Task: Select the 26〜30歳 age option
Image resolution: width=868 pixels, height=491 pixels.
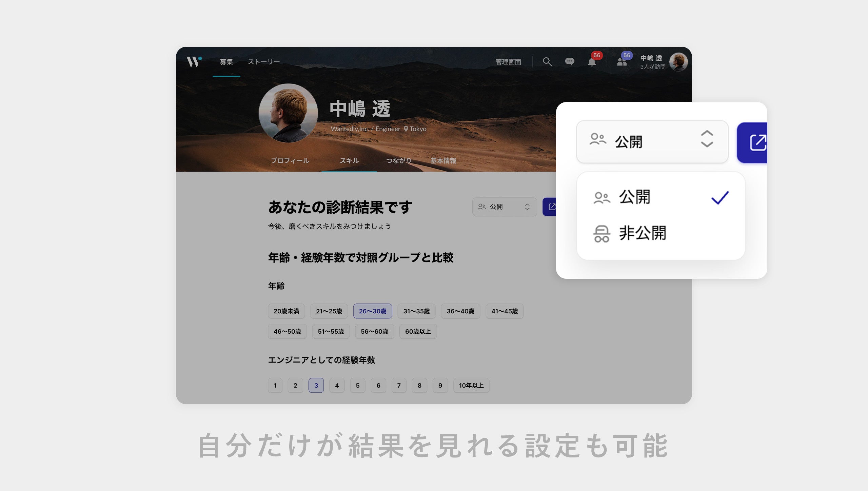Action: click(372, 311)
